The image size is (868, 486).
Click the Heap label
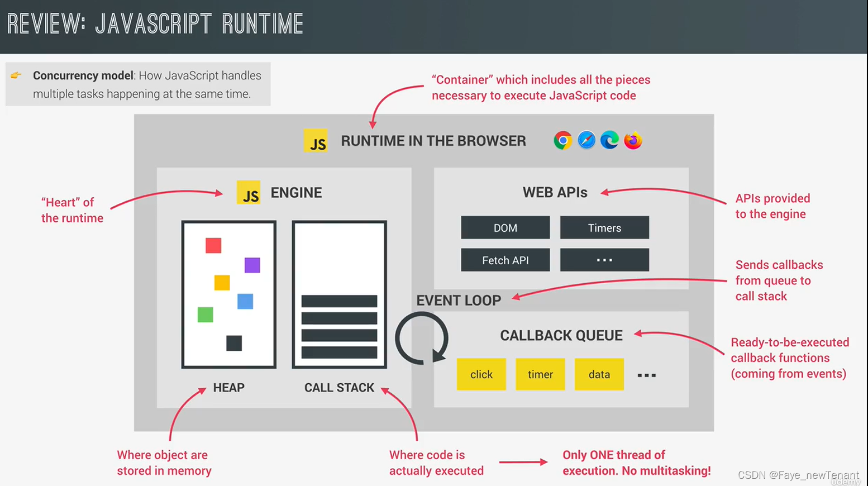[228, 388]
